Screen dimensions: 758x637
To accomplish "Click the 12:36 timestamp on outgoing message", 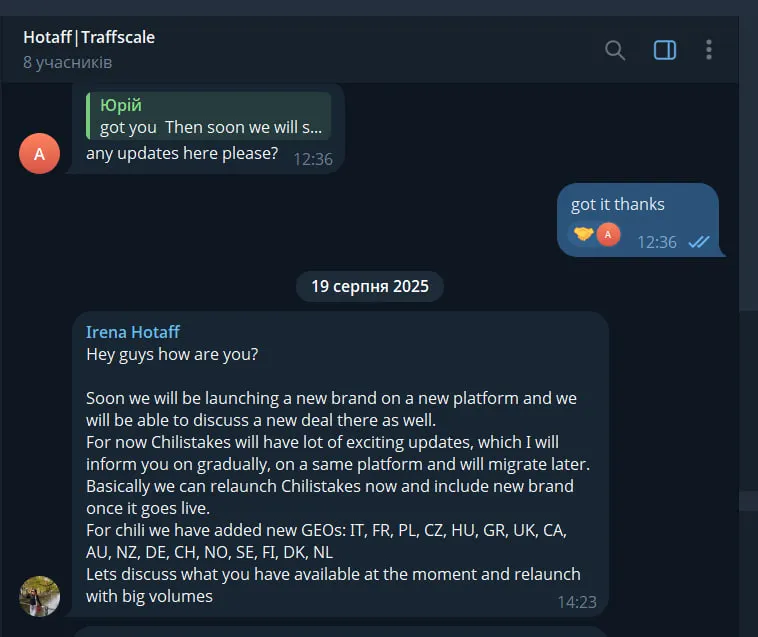I will coord(656,242).
